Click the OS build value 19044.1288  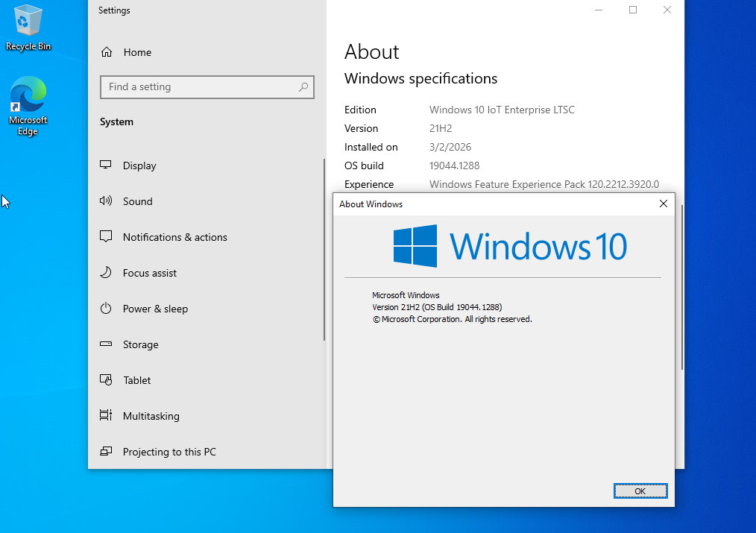[x=454, y=165]
